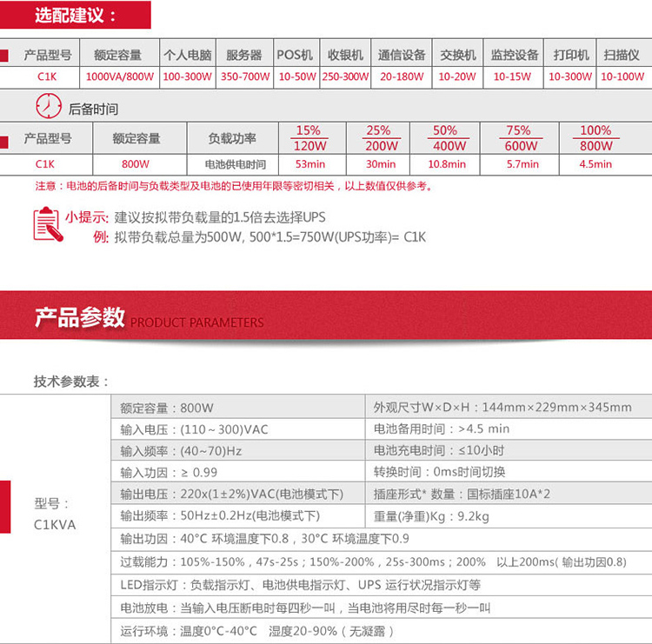This screenshot has height=644, width=652.
Task: Click the 打印机 column header
Action: 571,55
